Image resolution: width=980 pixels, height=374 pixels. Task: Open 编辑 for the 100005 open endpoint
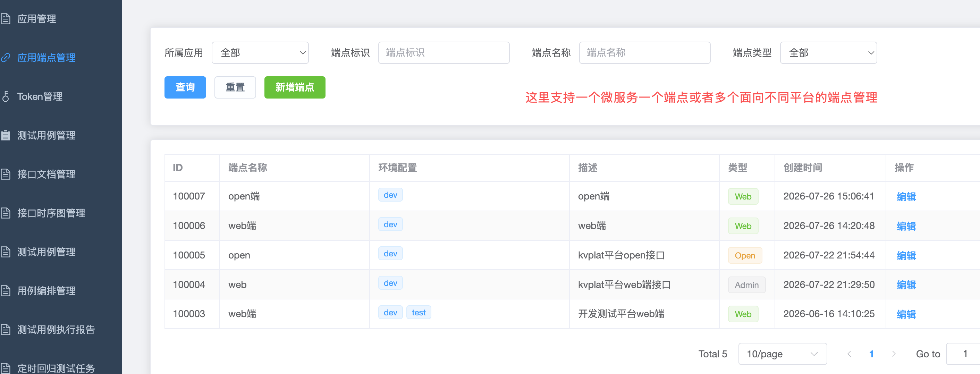pyautogui.click(x=906, y=255)
